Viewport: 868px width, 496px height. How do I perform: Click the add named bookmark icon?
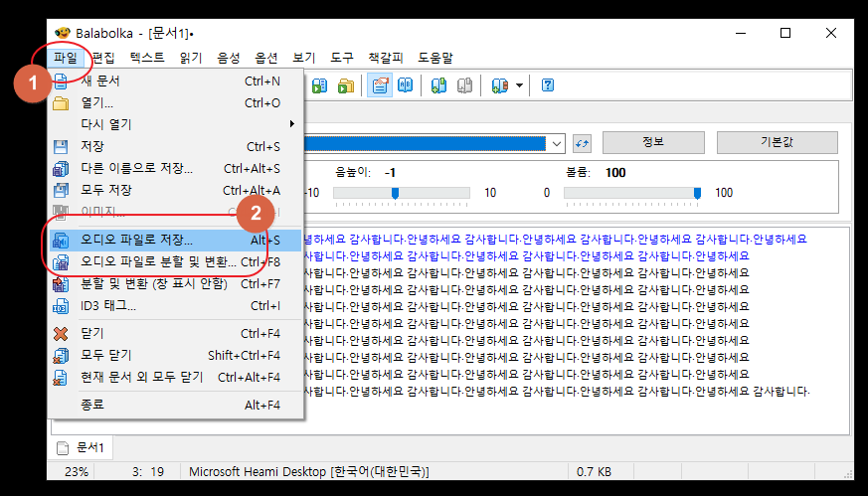tap(499, 85)
